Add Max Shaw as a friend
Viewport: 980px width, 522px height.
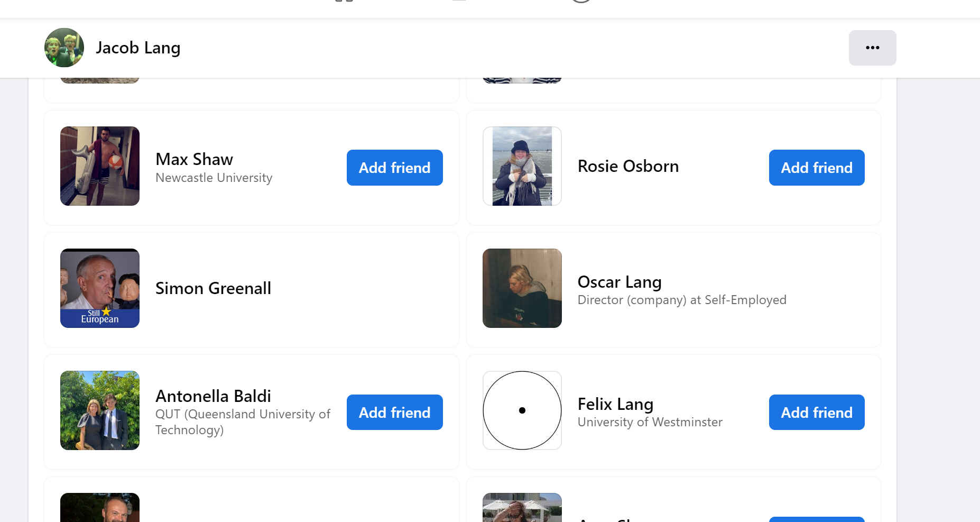394,168
